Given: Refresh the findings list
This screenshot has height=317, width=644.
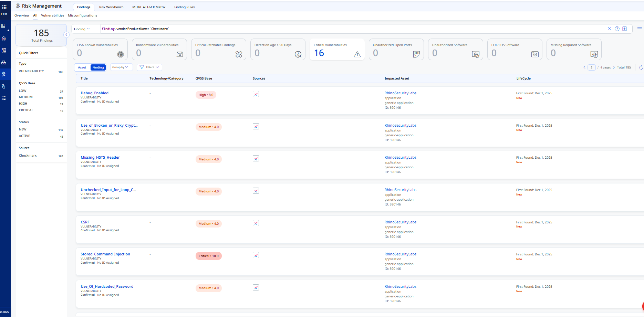Looking at the screenshot, I should click(x=641, y=67).
